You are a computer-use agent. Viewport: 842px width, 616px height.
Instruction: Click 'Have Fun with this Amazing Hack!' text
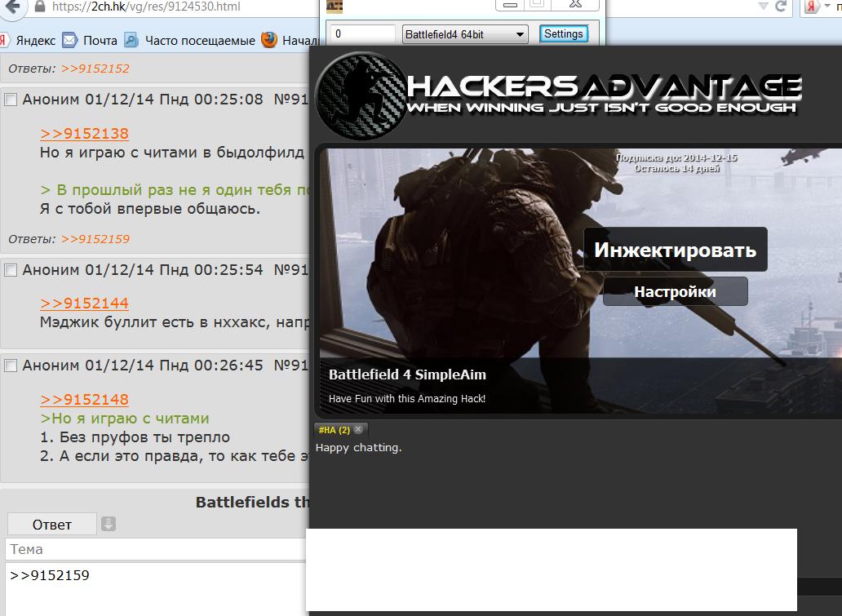click(x=407, y=398)
